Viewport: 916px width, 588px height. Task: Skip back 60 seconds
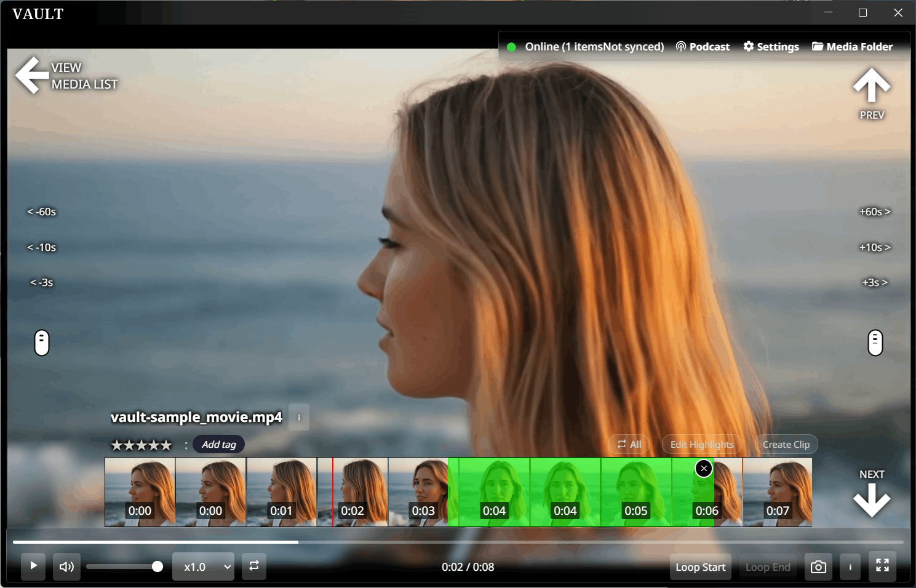point(41,212)
